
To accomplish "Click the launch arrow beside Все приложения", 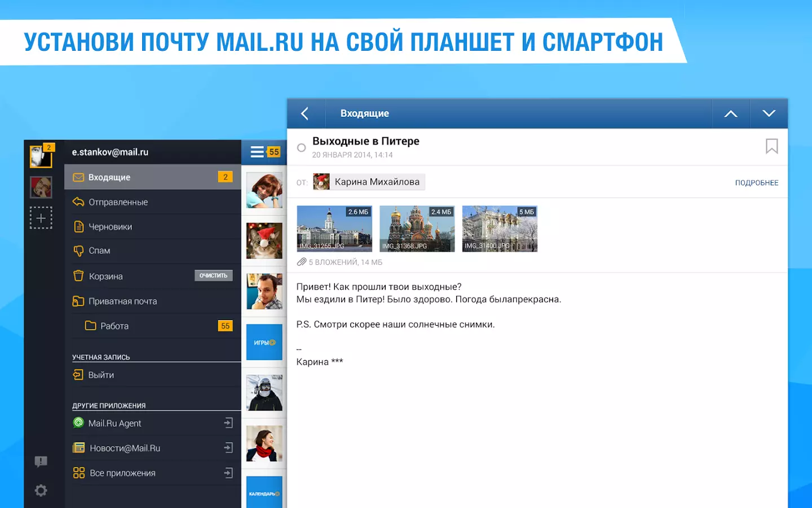I will [228, 472].
